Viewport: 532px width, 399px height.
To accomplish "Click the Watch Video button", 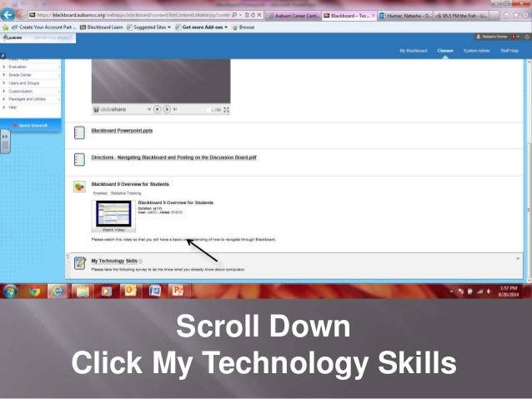I will pos(113,230).
